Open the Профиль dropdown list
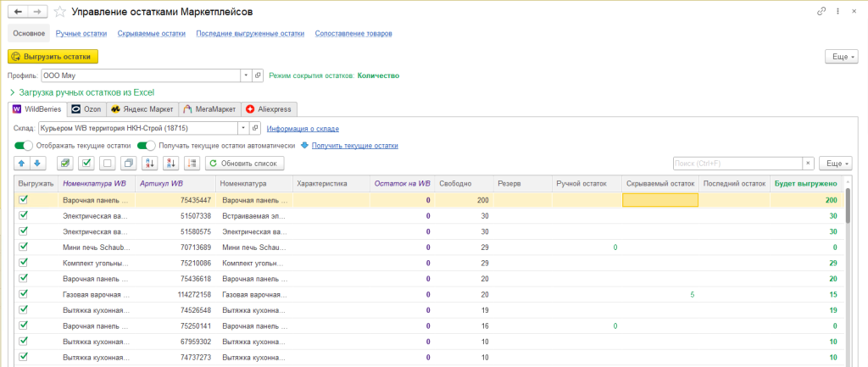868x367 pixels. (247, 75)
